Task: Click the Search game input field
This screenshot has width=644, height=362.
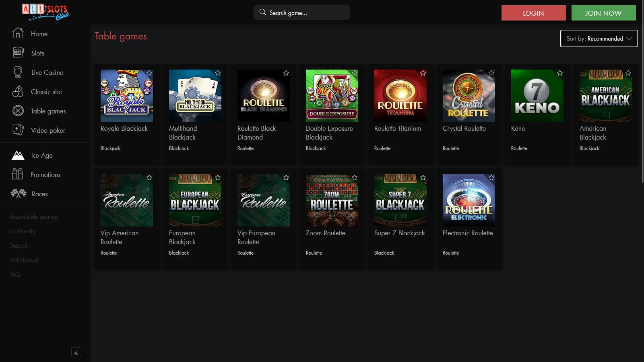Action: click(x=302, y=12)
